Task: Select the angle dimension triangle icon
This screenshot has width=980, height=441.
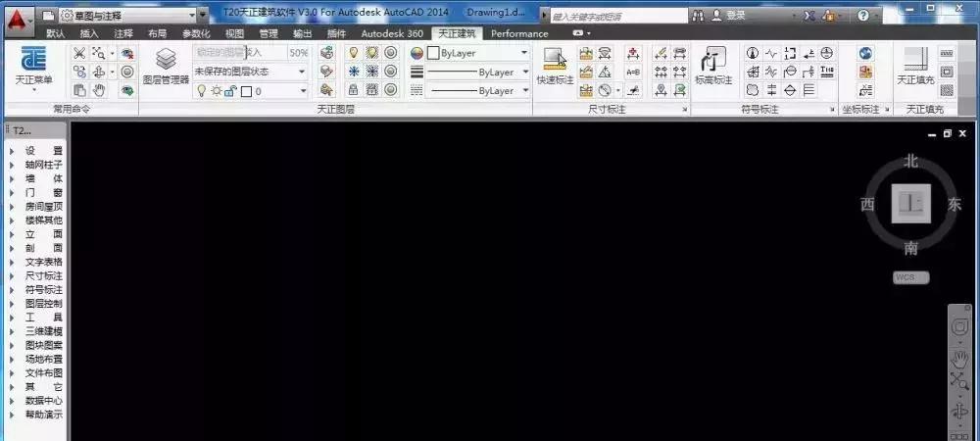Action: (x=605, y=72)
